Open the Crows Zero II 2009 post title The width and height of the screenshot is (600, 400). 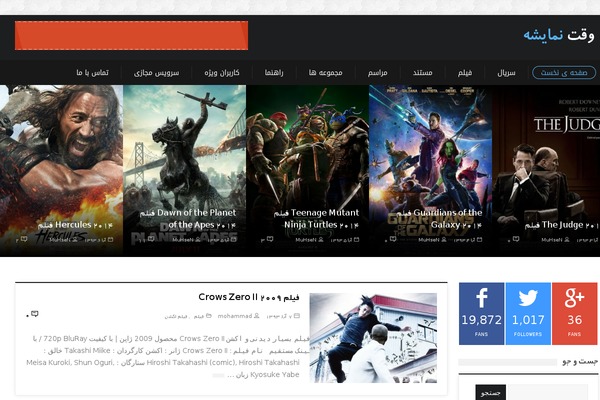(249, 297)
